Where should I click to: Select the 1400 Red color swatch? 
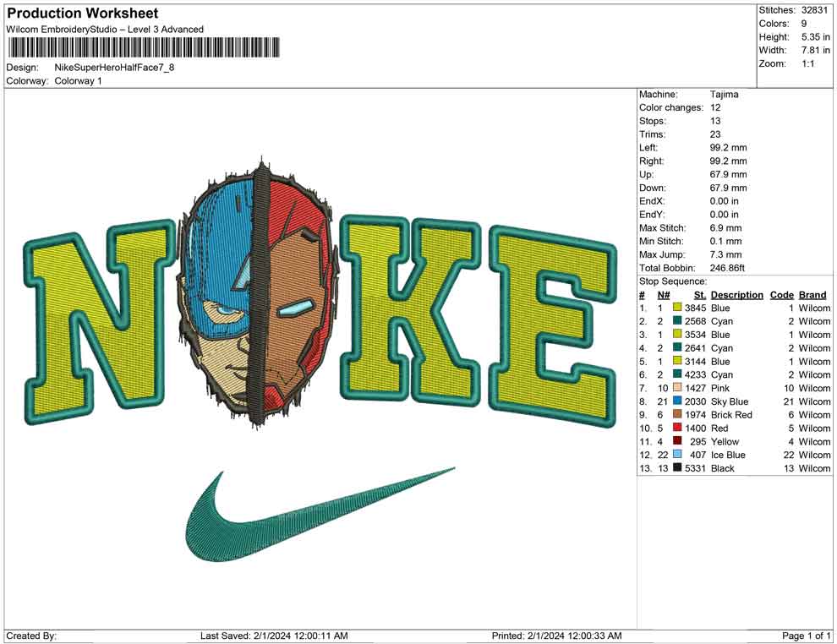point(677,428)
